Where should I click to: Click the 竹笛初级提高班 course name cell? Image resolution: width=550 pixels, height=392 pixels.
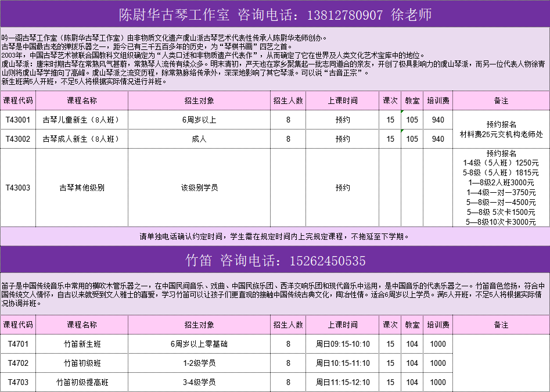[81, 383]
